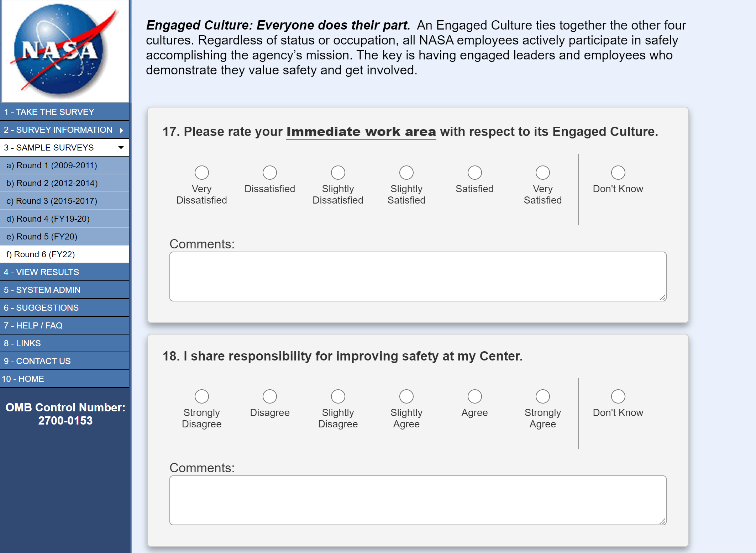Collapse the Sample Surveys dropdown arrow
Screen dimensions: 756x553
(x=121, y=148)
